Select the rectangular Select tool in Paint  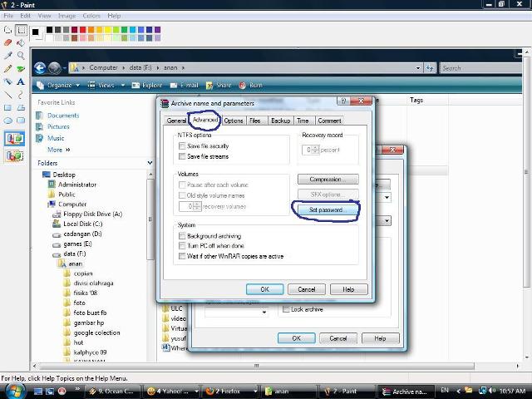tap(21, 30)
